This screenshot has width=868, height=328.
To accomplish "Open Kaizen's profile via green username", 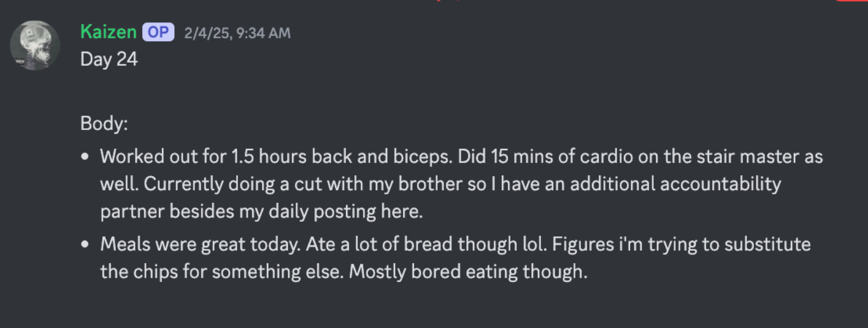I will [108, 32].
